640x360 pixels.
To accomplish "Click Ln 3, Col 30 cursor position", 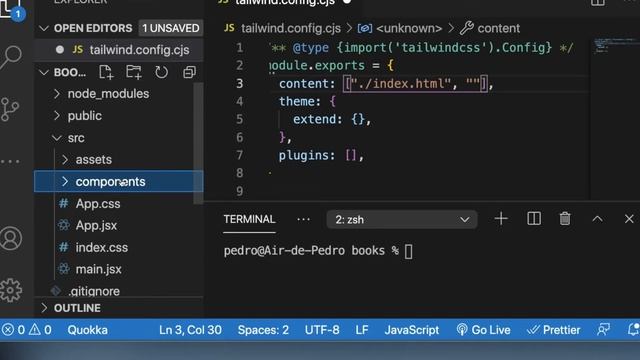I will pyautogui.click(x=190, y=330).
